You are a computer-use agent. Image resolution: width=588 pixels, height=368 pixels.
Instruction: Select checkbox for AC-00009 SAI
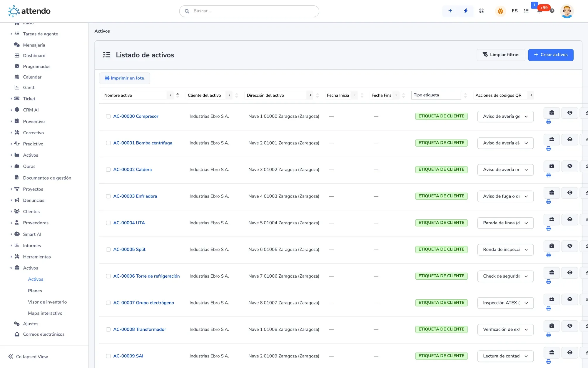pos(108,356)
